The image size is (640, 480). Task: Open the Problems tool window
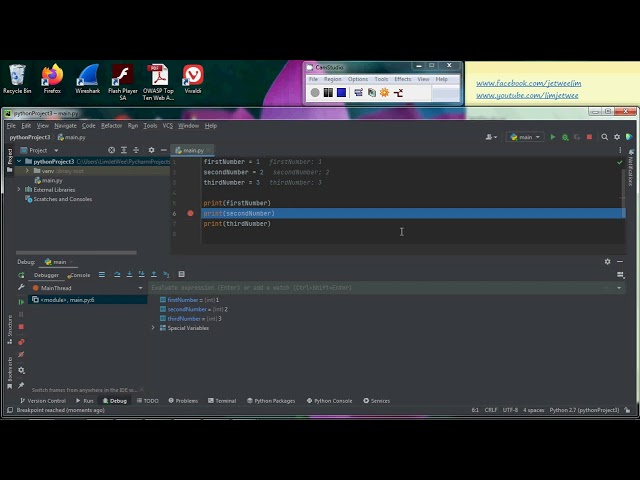point(183,401)
